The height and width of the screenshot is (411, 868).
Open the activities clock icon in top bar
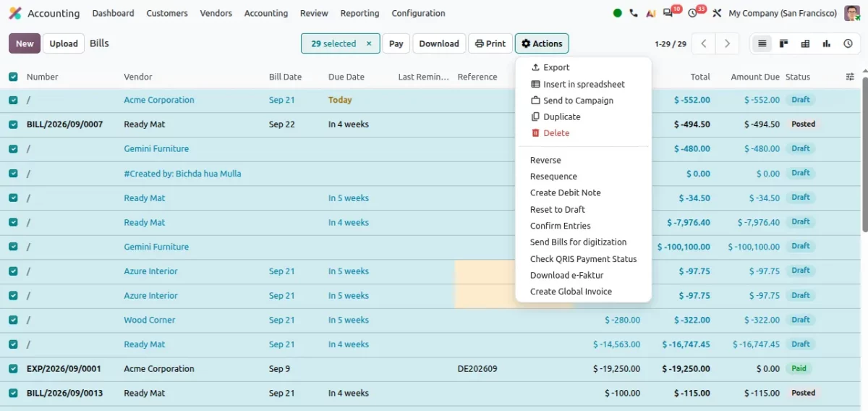[x=693, y=13]
